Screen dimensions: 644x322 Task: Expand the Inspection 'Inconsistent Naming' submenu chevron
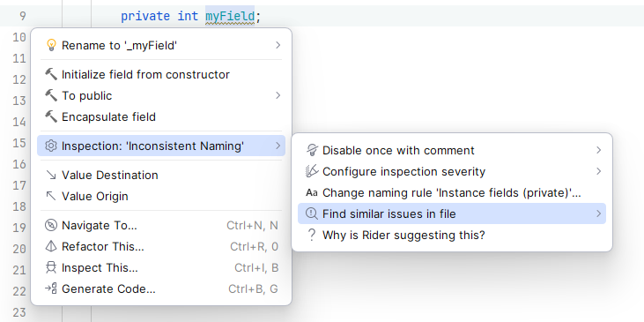tap(278, 146)
